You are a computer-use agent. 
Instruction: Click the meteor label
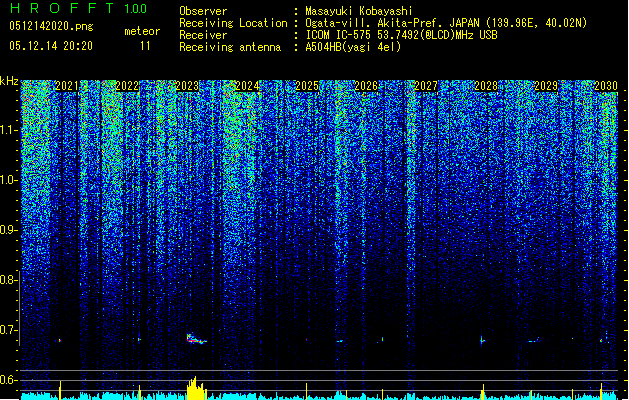click(x=142, y=31)
